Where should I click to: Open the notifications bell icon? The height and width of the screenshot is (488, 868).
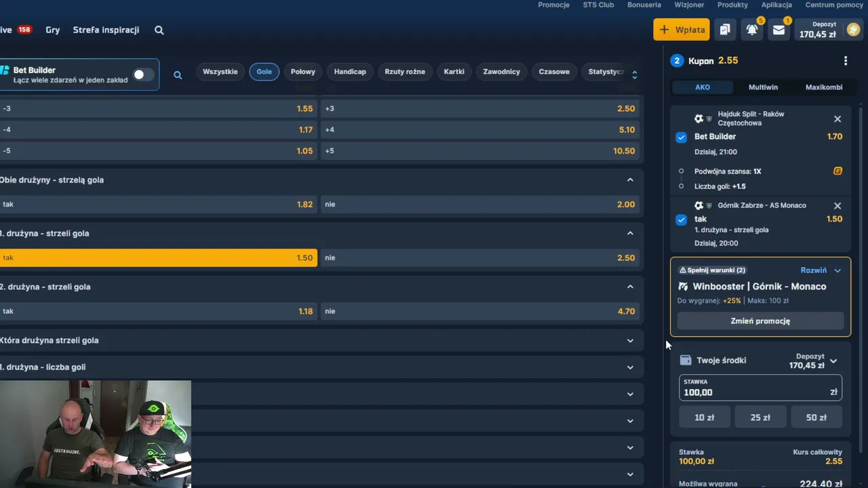point(752,30)
